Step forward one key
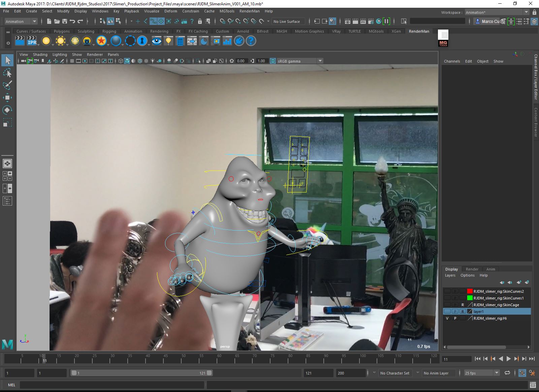This screenshot has width=539, height=392. [x=516, y=359]
